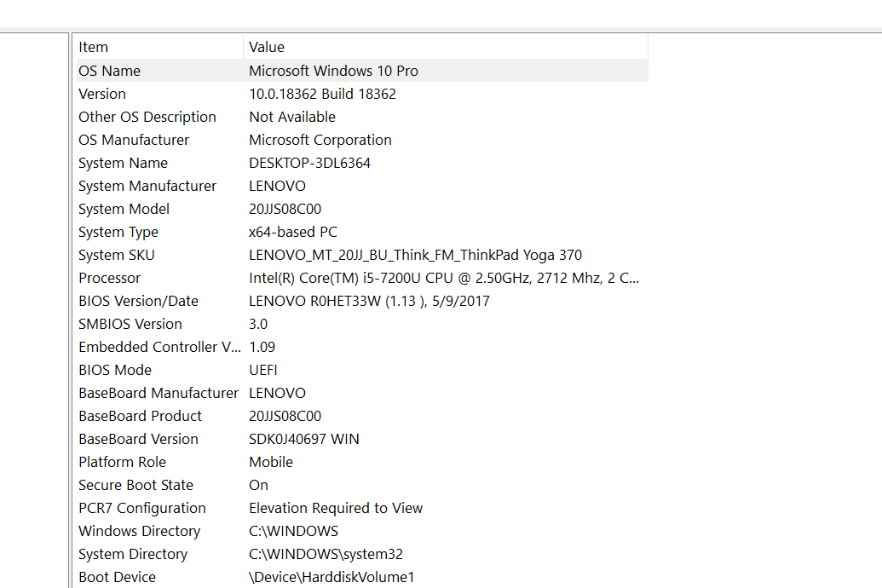Select the Processor row label
The image size is (882, 588).
click(x=110, y=279)
